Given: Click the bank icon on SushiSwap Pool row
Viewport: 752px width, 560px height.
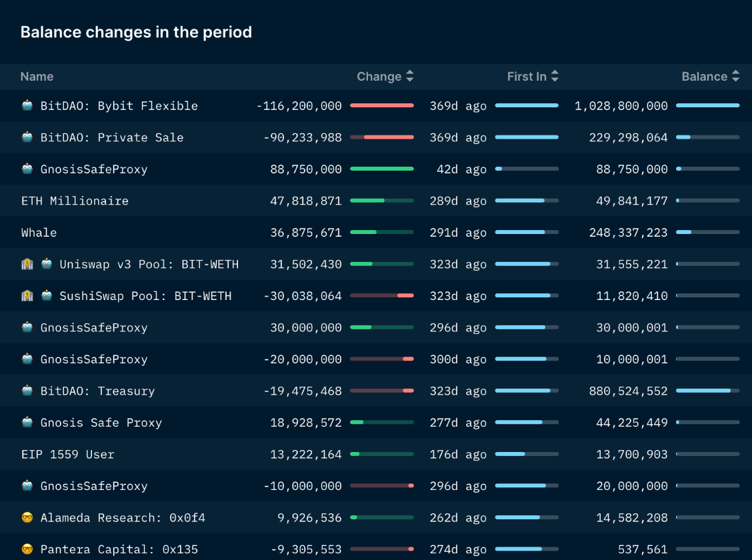Looking at the screenshot, I should pos(27,295).
